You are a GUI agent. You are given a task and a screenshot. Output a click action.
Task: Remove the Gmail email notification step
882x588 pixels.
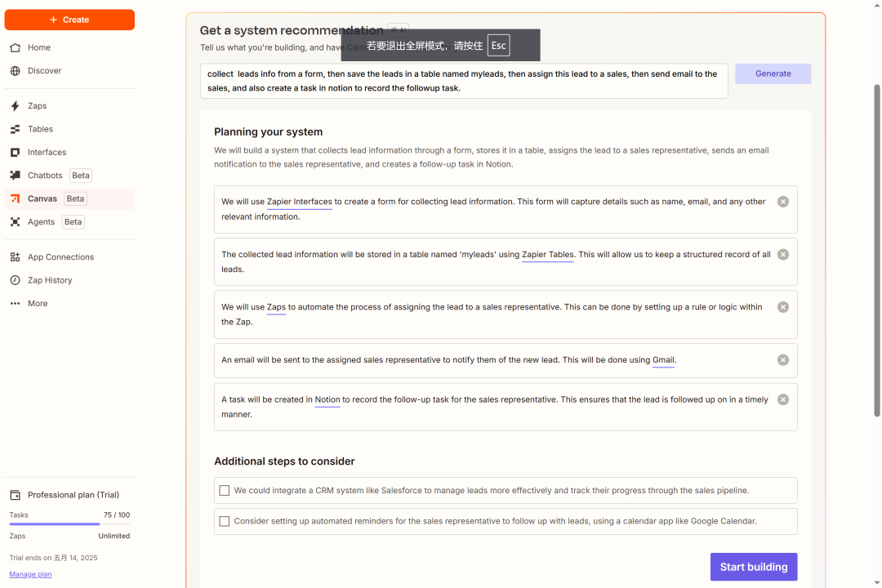783,360
